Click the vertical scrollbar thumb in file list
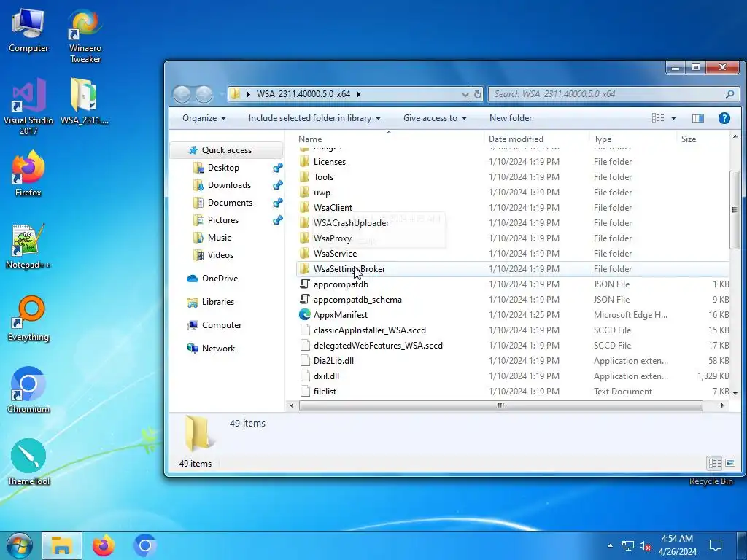This screenshot has height=560, width=747. point(735,209)
